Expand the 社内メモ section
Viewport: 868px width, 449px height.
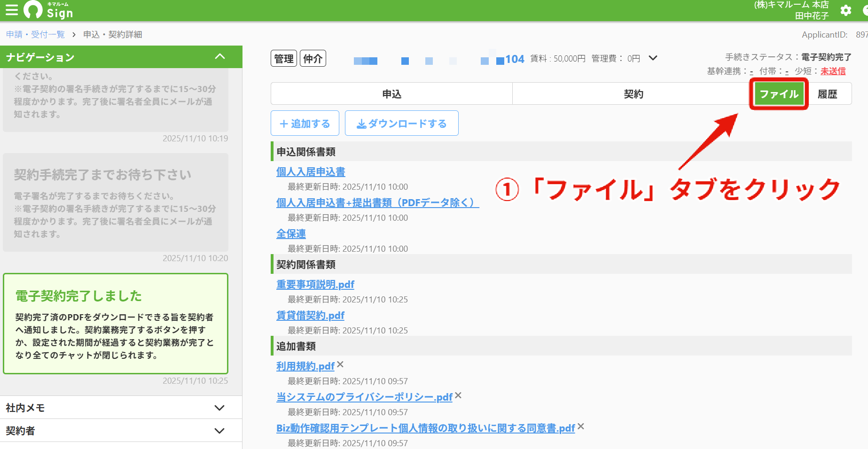pyautogui.click(x=121, y=408)
